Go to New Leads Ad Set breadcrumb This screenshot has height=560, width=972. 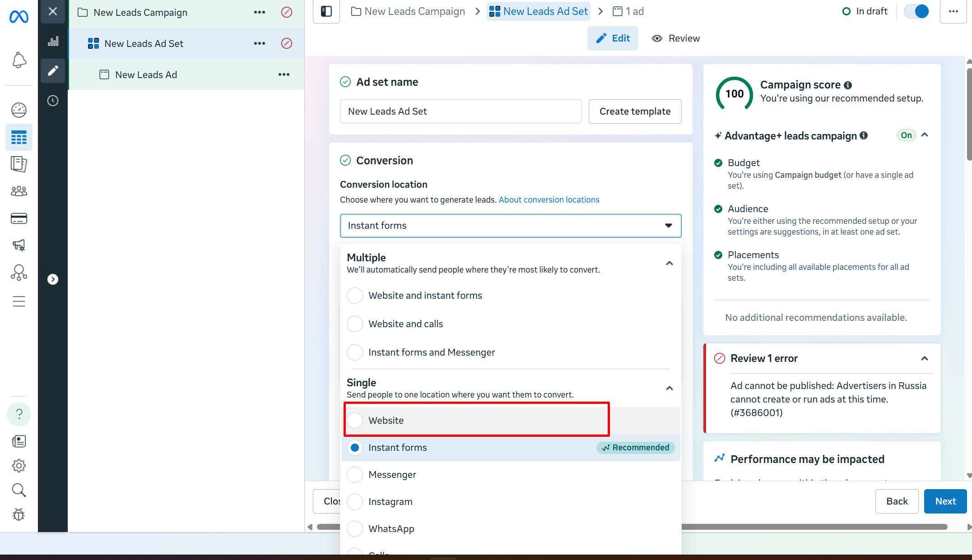[x=539, y=11]
